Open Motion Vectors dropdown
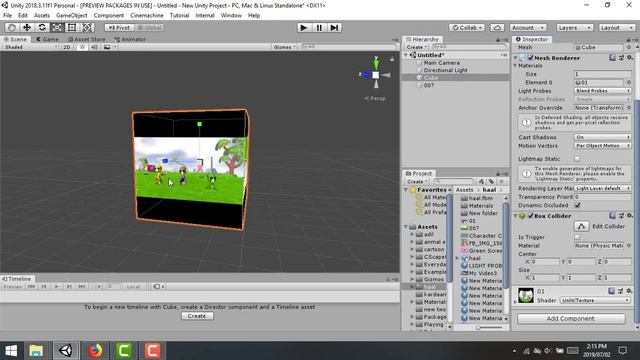This screenshot has width=640, height=360. point(603,146)
